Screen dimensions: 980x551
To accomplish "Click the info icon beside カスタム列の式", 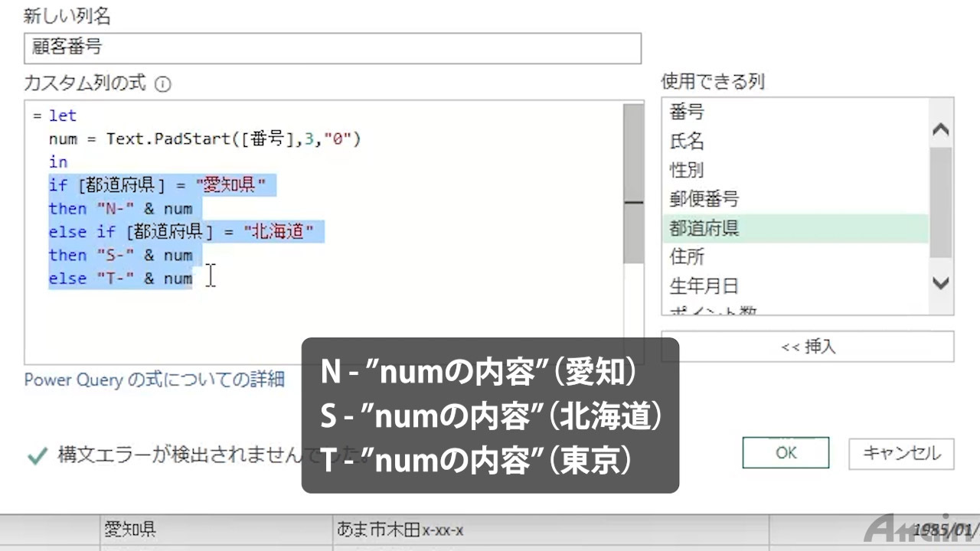I will pyautogui.click(x=162, y=84).
